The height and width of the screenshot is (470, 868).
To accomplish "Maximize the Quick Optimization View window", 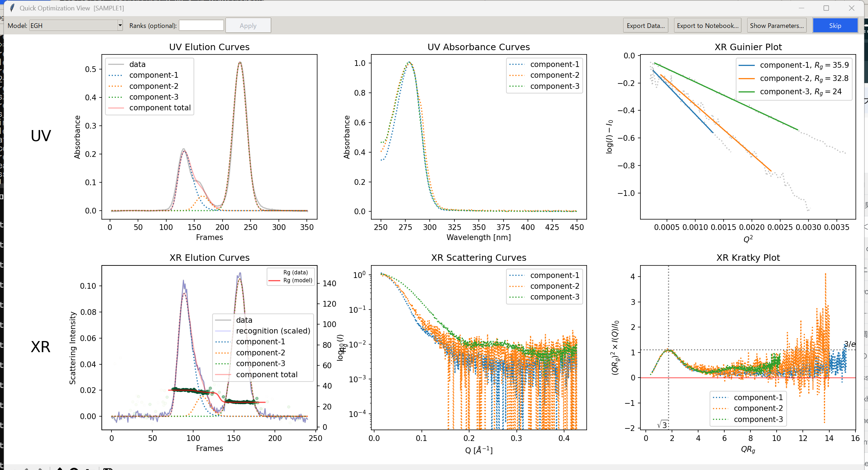I will pyautogui.click(x=826, y=8).
